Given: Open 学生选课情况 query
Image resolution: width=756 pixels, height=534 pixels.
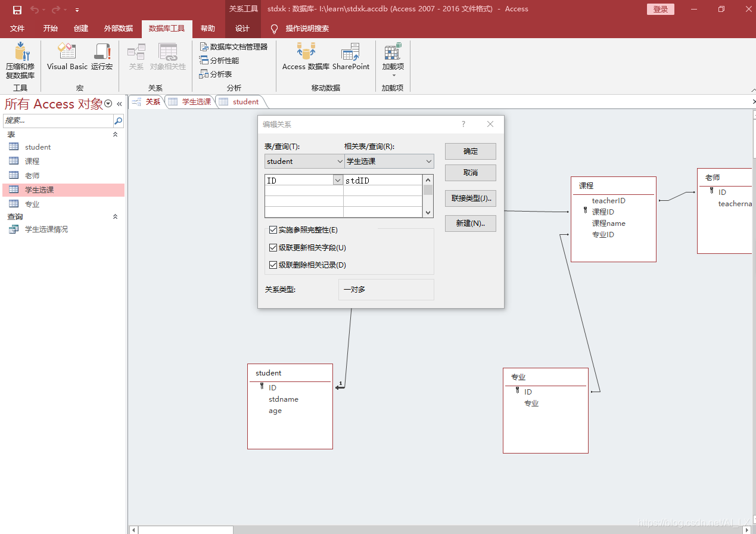Looking at the screenshot, I should [x=63, y=229].
